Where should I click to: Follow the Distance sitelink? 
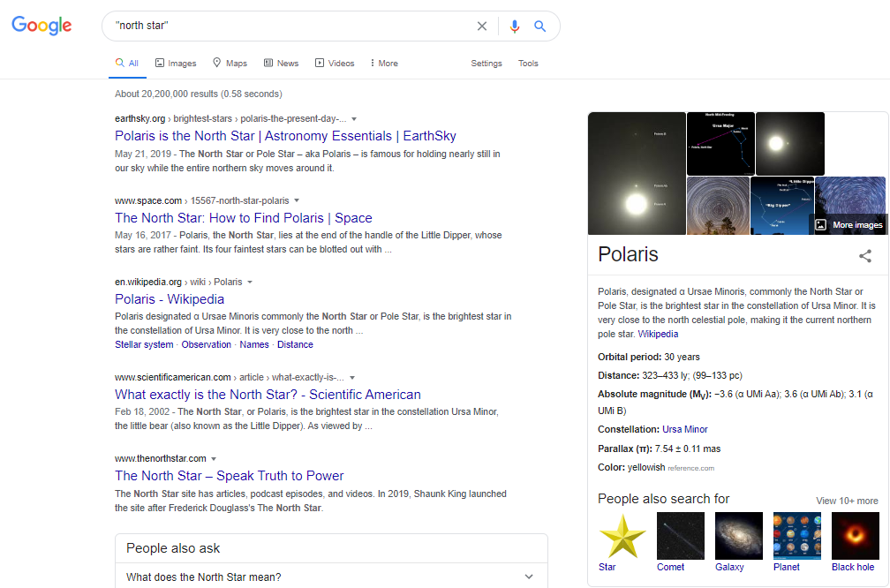pos(295,344)
